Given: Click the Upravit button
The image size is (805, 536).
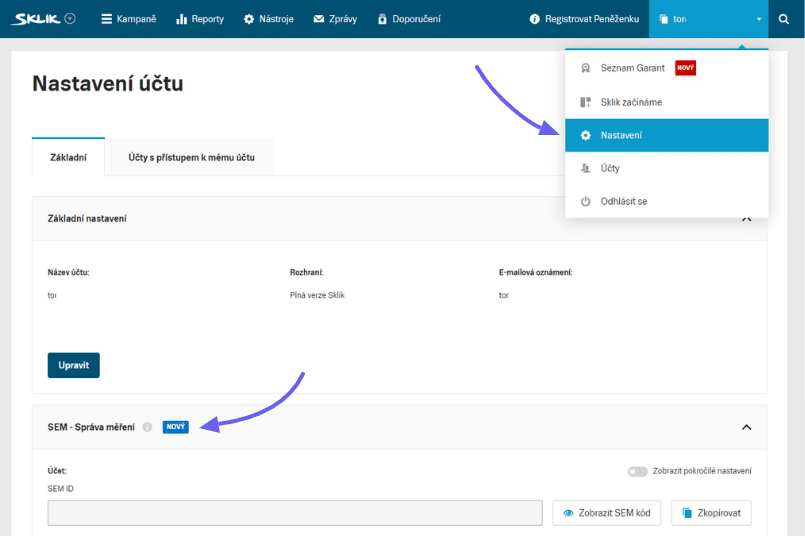Looking at the screenshot, I should 73,365.
